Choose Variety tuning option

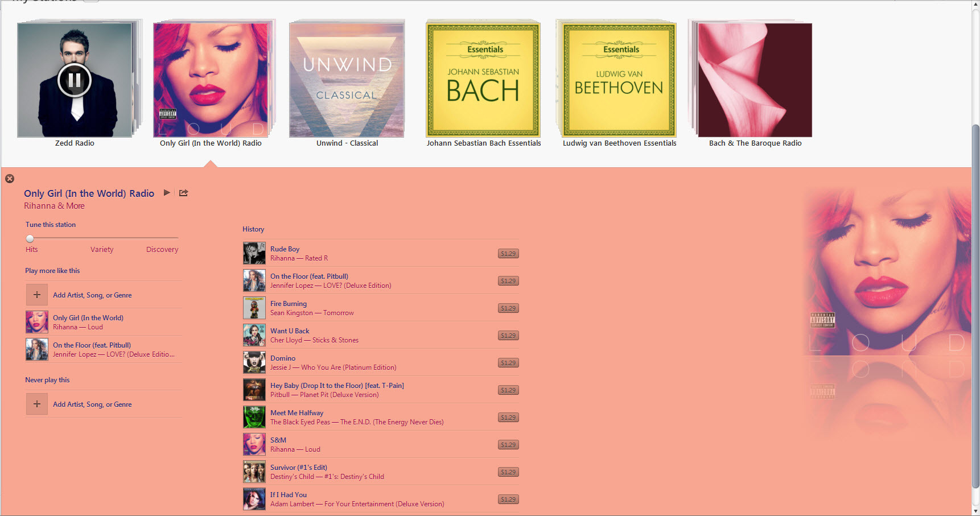(102, 249)
